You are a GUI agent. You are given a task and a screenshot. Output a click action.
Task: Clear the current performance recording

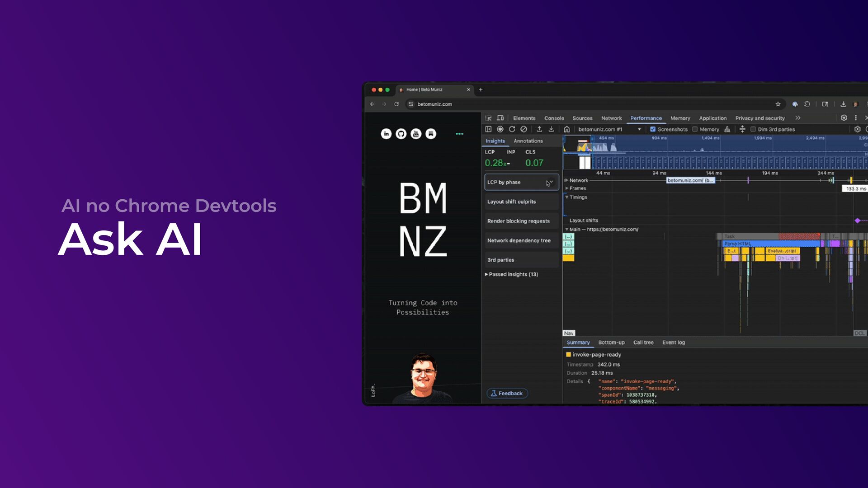coord(524,129)
